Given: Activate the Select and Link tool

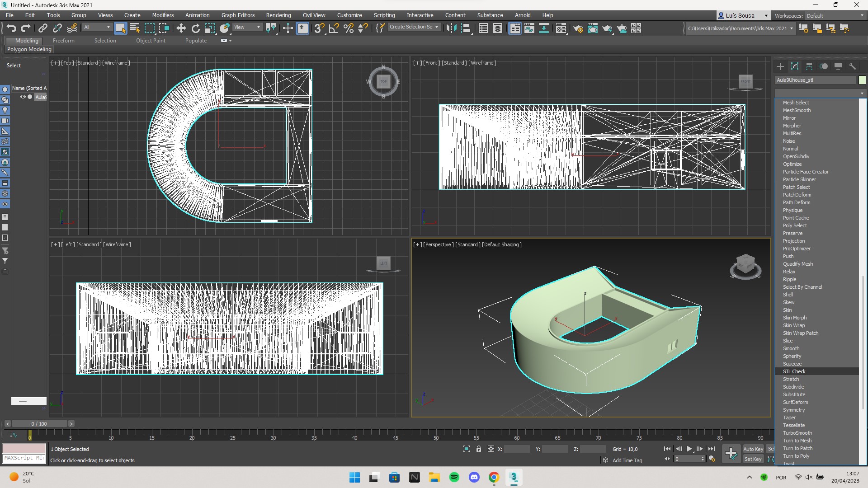Looking at the screenshot, I should (42, 28).
